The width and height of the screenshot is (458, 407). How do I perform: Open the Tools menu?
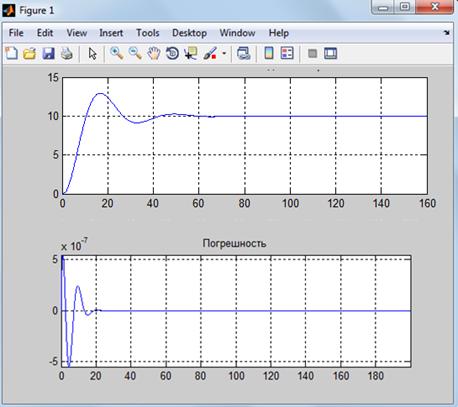point(148,33)
